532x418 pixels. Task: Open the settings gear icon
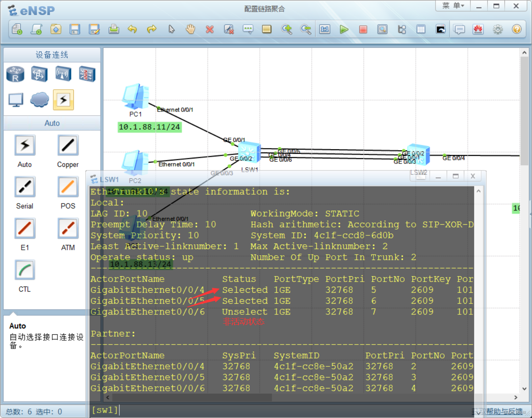(x=497, y=30)
